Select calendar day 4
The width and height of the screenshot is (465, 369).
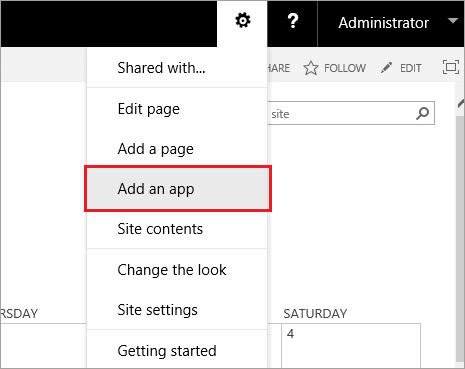(x=290, y=334)
